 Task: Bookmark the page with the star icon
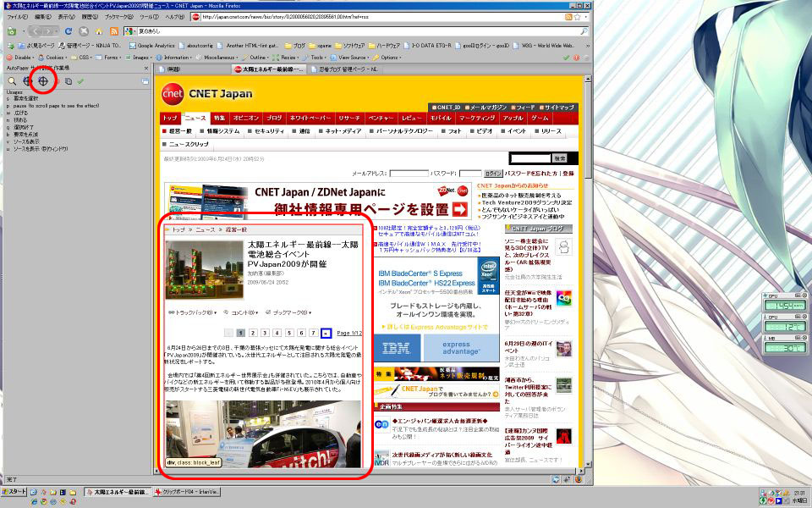pos(577,17)
